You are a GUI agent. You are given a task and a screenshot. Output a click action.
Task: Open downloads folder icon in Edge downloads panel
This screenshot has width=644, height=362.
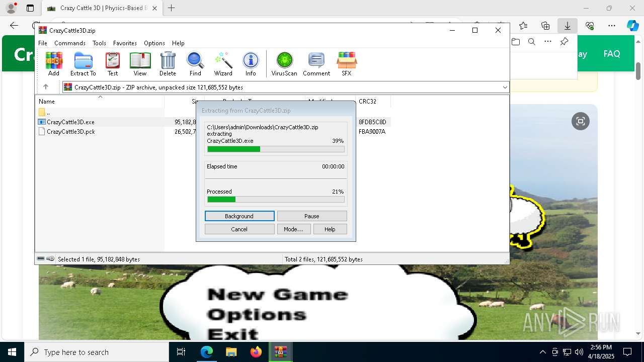(515, 42)
